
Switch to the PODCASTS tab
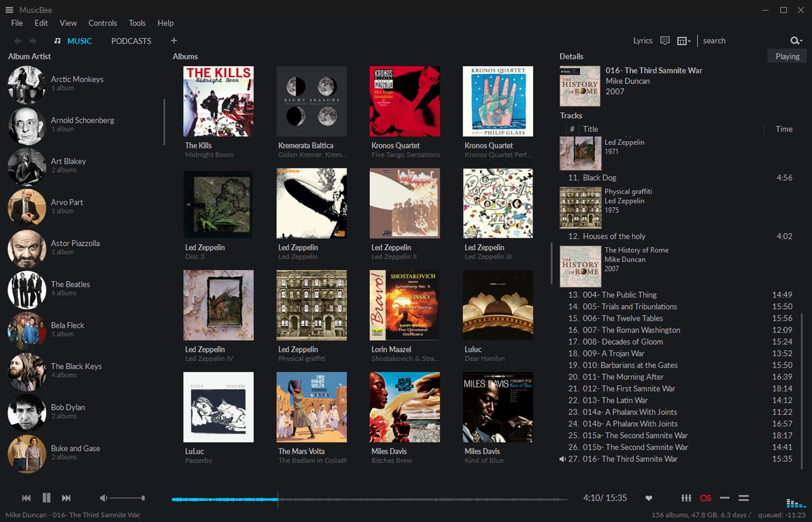pyautogui.click(x=131, y=41)
